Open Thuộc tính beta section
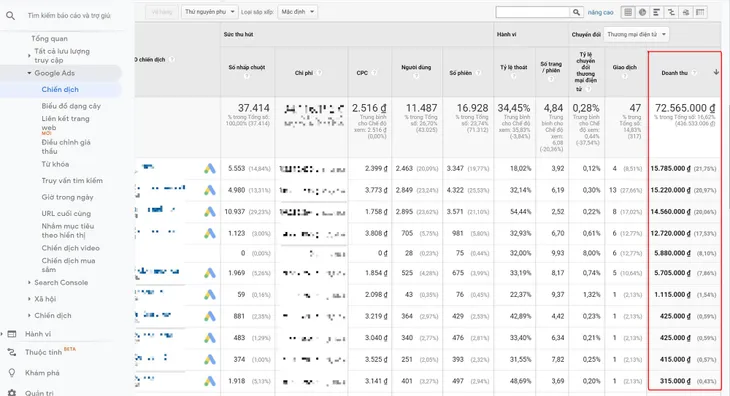The width and height of the screenshot is (730, 396). 43,352
